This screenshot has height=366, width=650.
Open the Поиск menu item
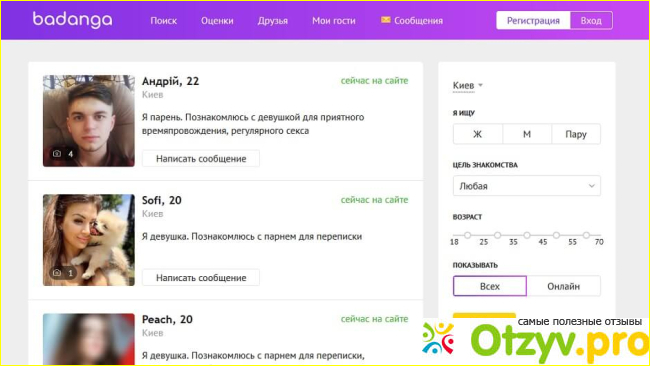click(x=163, y=20)
